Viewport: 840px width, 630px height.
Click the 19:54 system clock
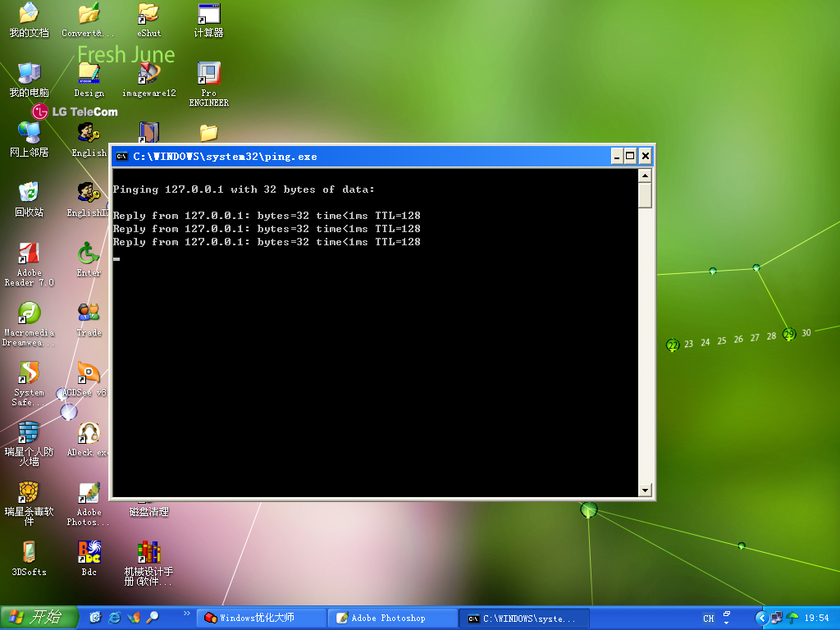[x=816, y=618]
